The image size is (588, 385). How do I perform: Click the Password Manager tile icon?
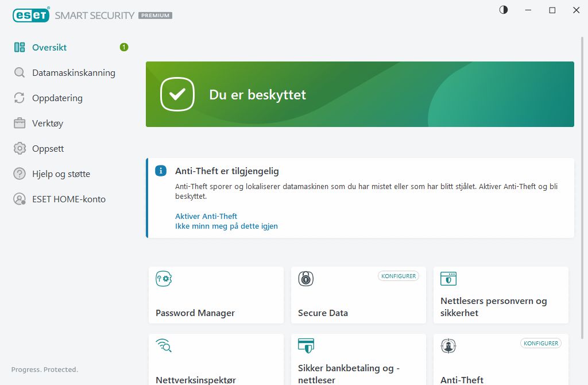[164, 279]
